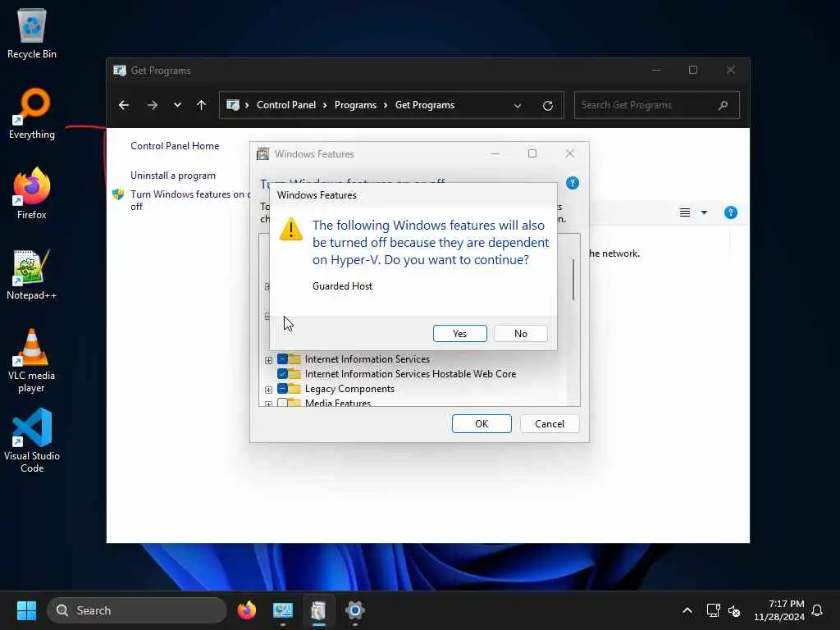Select Programs breadcrumb
840x630 pixels.
(355, 105)
